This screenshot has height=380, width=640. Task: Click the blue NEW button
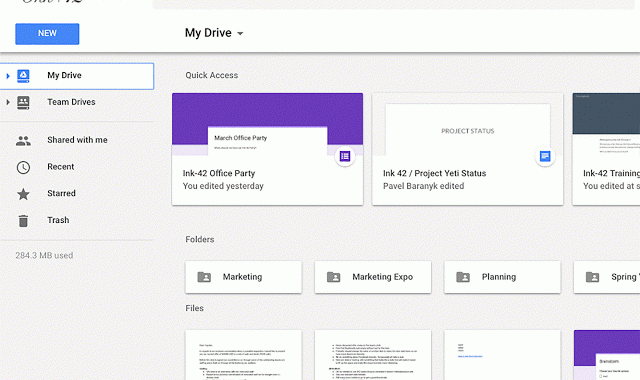pos(47,34)
